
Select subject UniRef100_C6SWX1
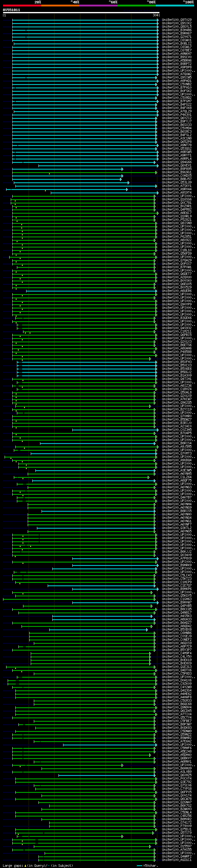tap(176, 40)
